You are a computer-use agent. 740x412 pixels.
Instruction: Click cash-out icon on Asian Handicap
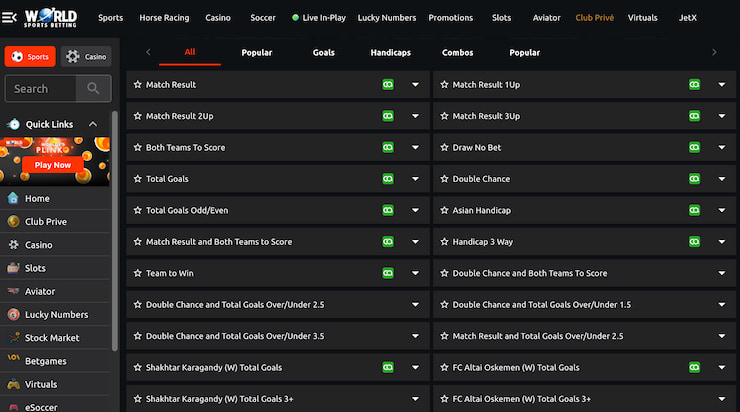coord(694,210)
